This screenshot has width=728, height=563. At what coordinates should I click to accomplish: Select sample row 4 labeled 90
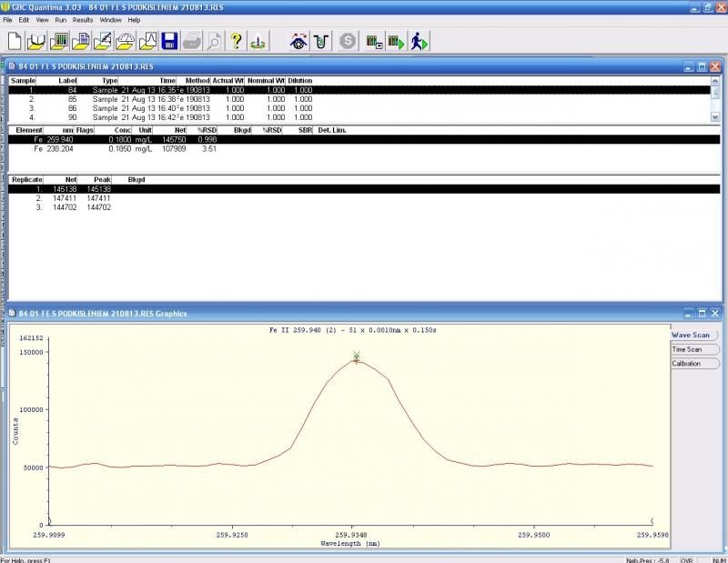(x=359, y=117)
